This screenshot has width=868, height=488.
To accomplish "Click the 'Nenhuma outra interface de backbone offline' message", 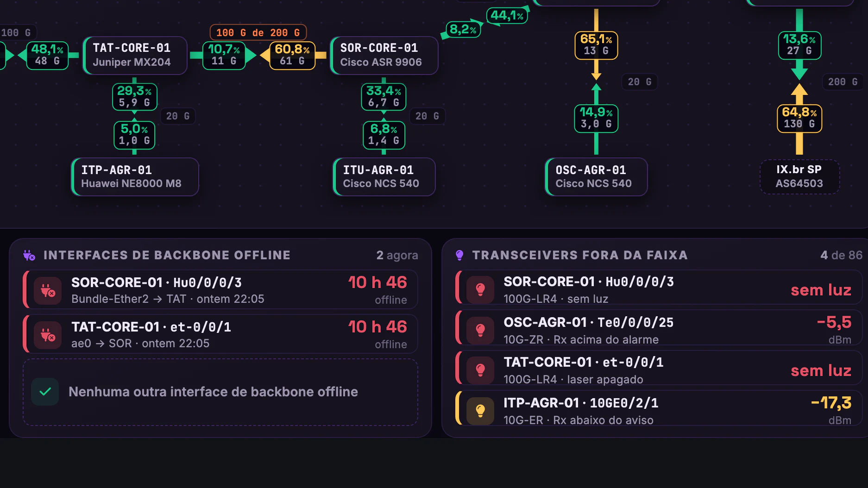I will click(x=213, y=392).
